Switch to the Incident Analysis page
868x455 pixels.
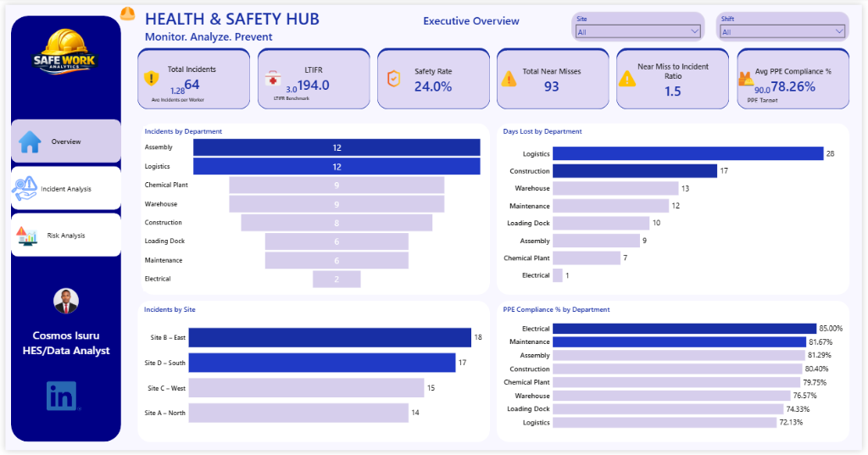(x=66, y=189)
